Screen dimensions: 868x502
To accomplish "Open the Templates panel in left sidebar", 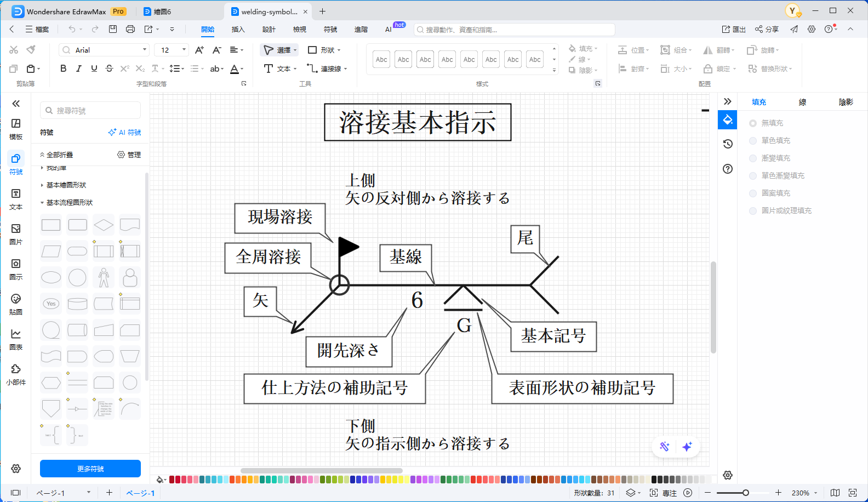I will (16, 128).
